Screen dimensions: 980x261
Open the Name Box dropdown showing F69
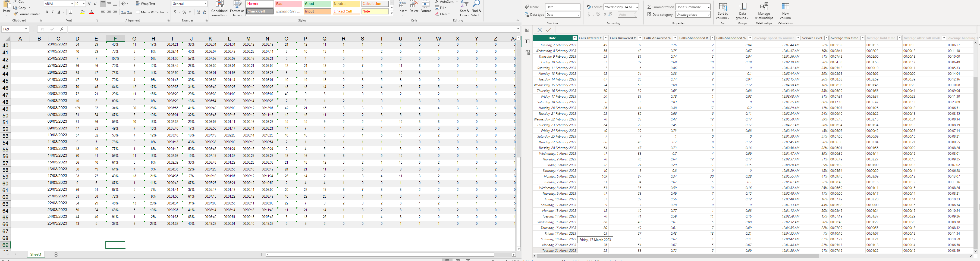tap(26, 29)
